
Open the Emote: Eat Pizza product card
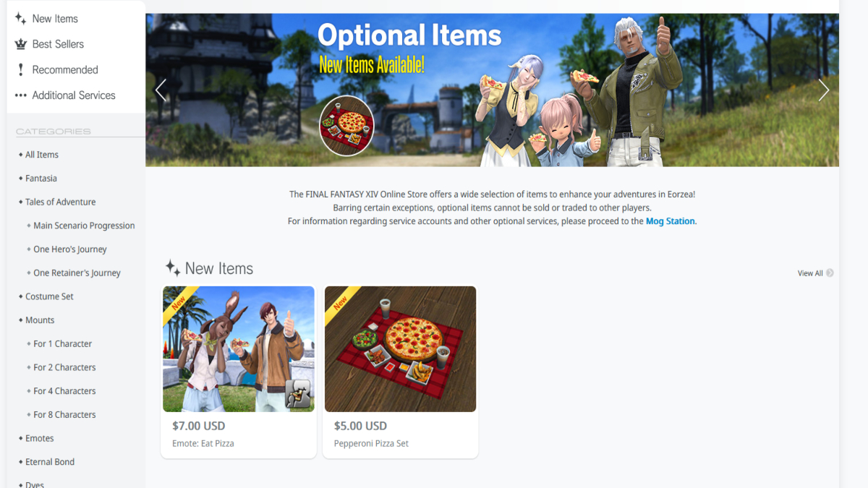point(239,372)
